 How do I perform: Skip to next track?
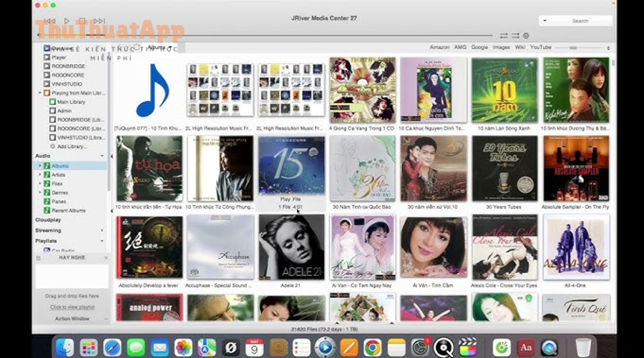tap(99, 21)
